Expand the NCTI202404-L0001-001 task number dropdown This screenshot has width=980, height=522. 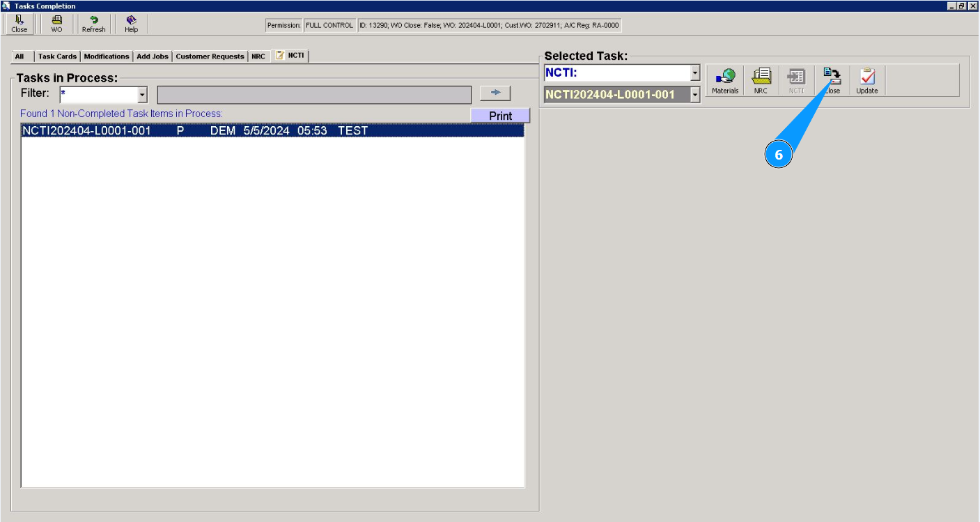click(695, 95)
